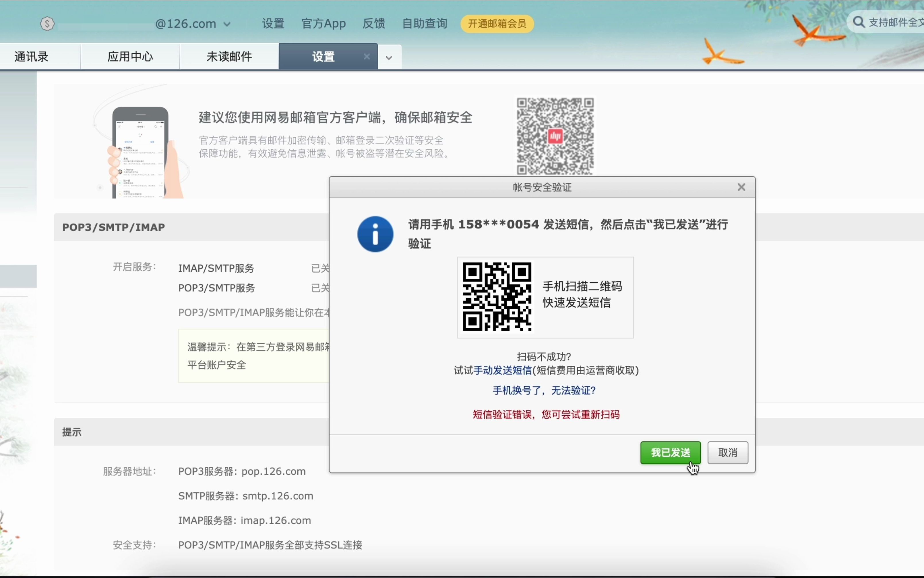Click the red 短信验证错误 message
Image resolution: width=924 pixels, height=578 pixels.
click(x=546, y=414)
